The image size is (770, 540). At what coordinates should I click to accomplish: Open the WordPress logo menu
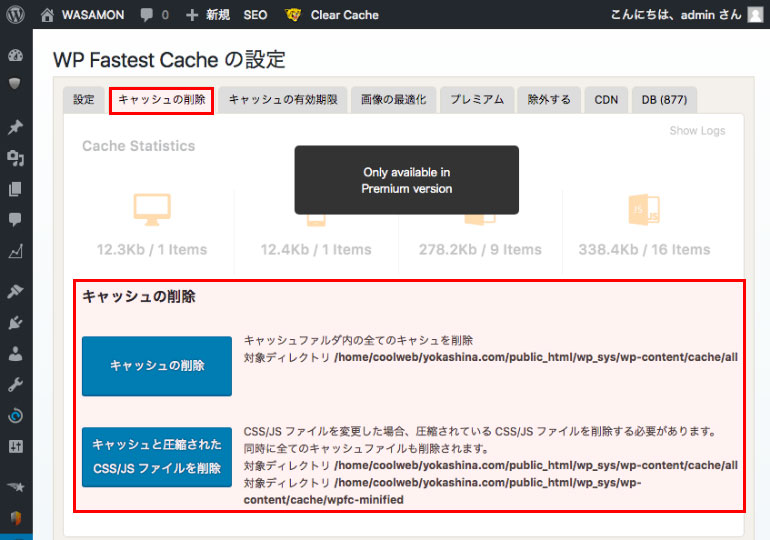click(x=15, y=15)
